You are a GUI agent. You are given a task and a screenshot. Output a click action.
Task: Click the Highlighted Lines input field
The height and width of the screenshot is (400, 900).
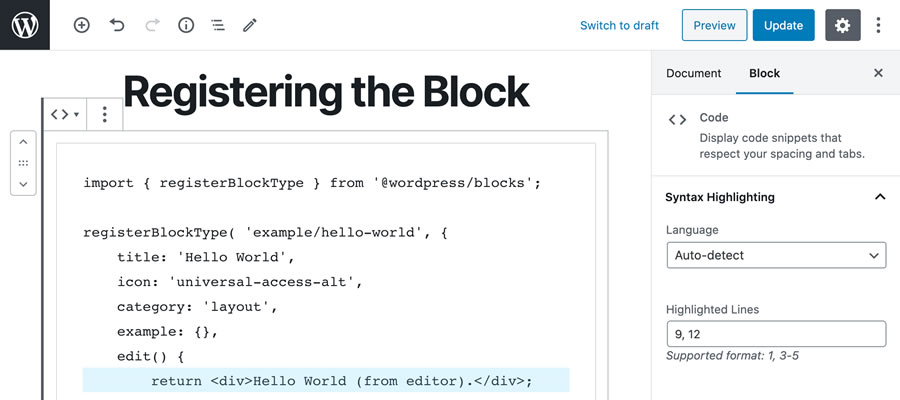776,334
